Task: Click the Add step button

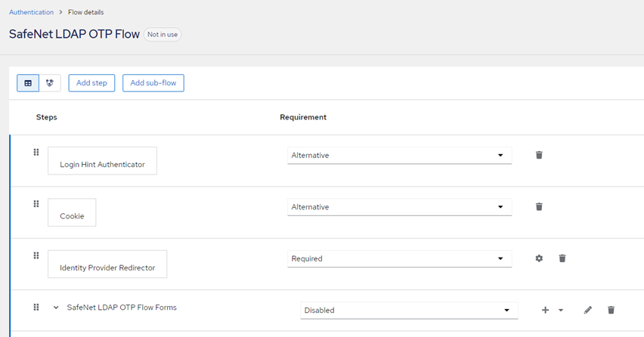Action: [x=91, y=83]
